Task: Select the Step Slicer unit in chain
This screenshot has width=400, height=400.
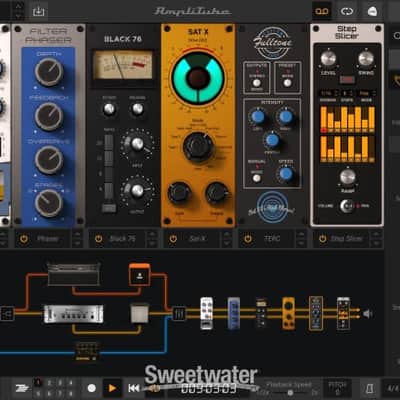Action: coord(343,313)
